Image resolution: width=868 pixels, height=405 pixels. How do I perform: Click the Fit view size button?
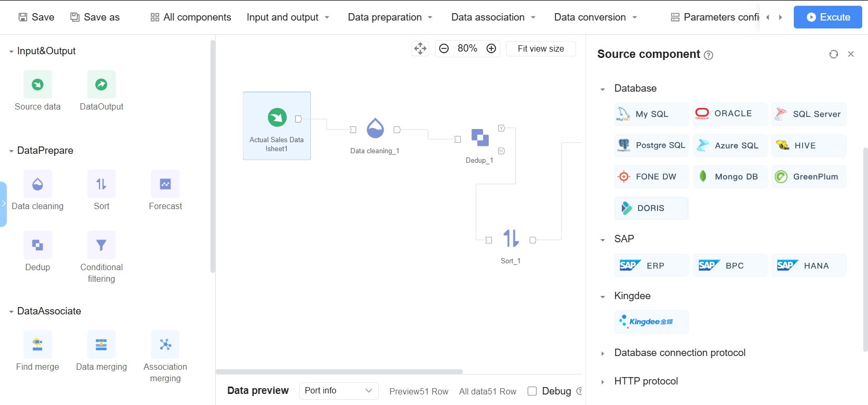tap(541, 48)
